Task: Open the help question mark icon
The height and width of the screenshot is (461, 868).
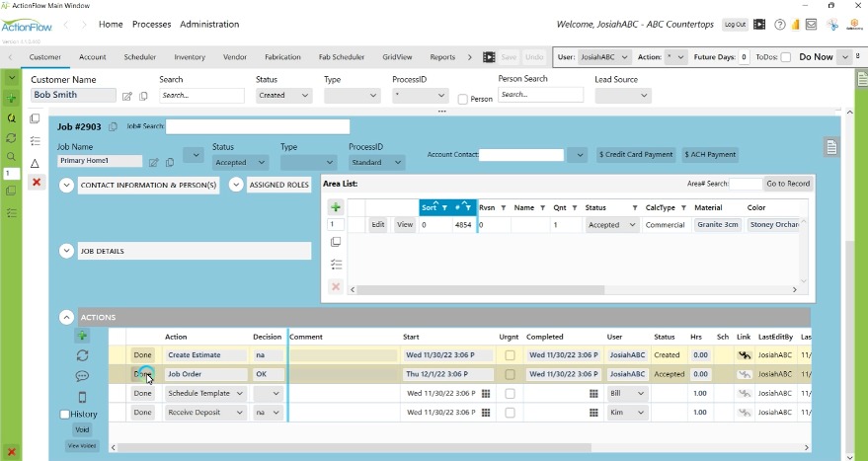Action: coord(780,25)
